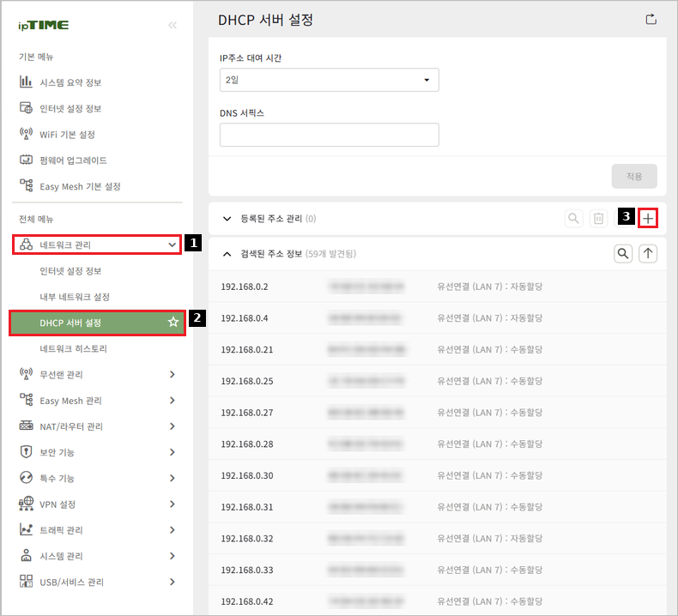Viewport: 678px width, 616px height.
Task: Open the IP주소 대여 시간 dropdown
Action: 329,80
